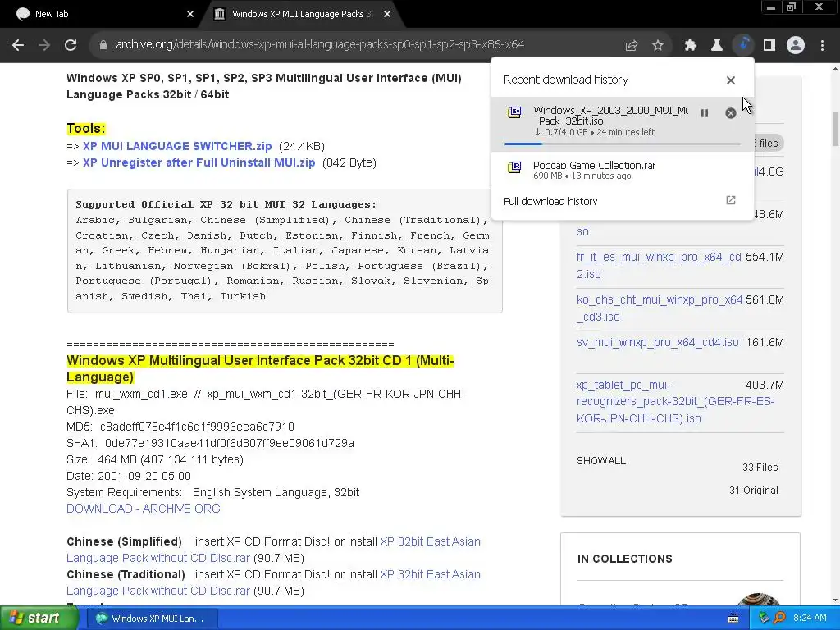This screenshot has width=840, height=630.
Task: Click the Popcap Game Collection rar icon
Action: pos(514,167)
